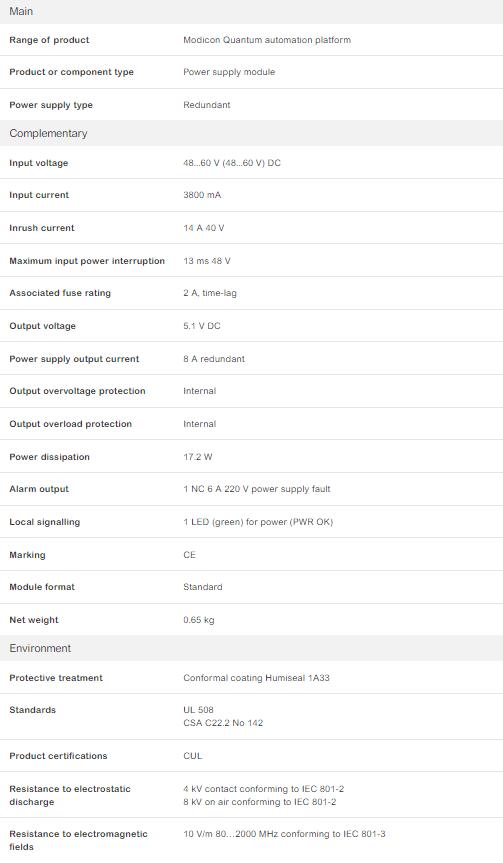Click Modicon Quantum automation platform value
Viewport: 503px width, 863px height.
click(267, 40)
